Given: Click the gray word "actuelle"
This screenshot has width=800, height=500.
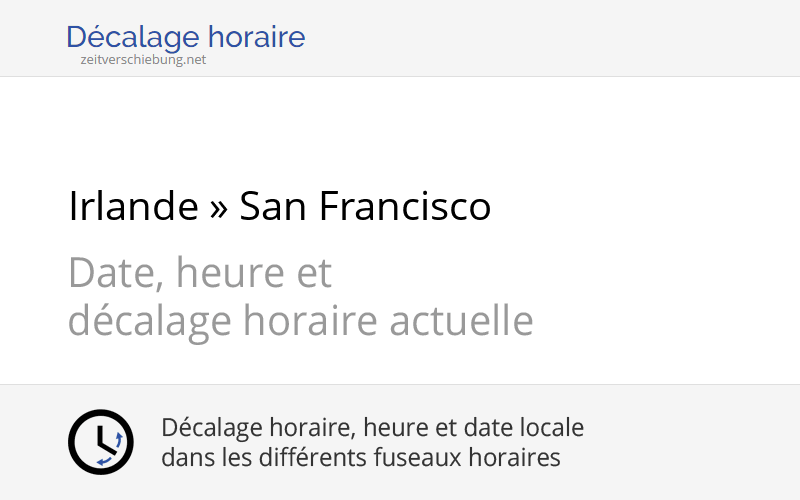Looking at the screenshot, I should tap(461, 320).
